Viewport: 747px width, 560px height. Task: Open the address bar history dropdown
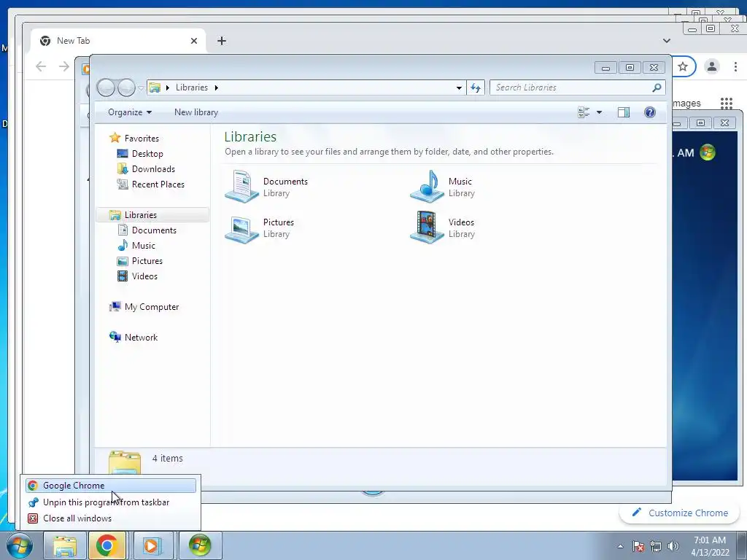(459, 87)
